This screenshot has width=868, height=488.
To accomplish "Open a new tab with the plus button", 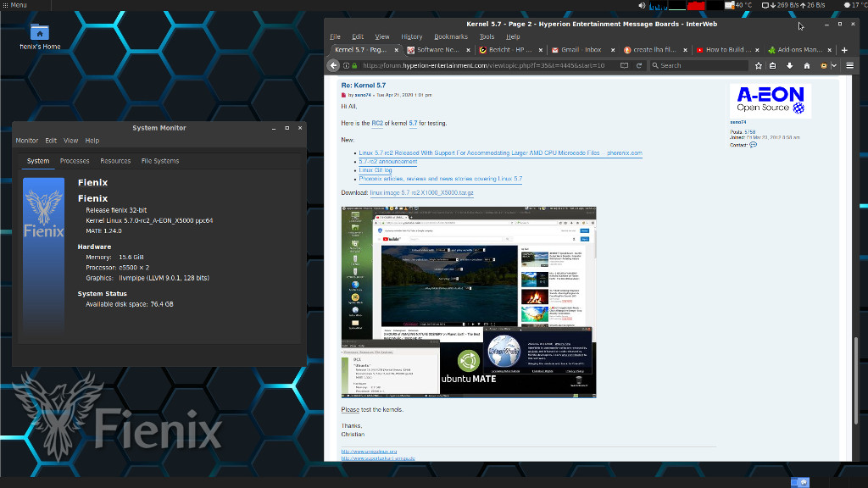I will [844, 50].
